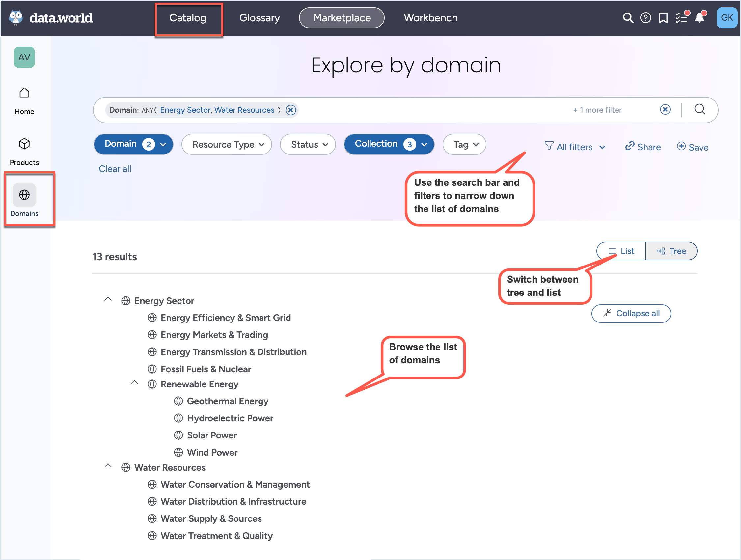Open the Workbench tab
The width and height of the screenshot is (741, 560).
[x=430, y=18]
